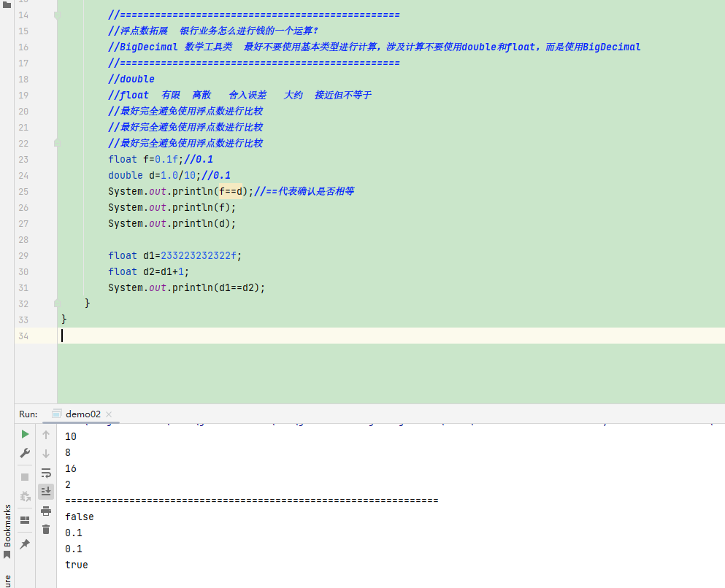Rerun demo02 with the green play icon
The height and width of the screenshot is (588, 725).
click(25, 434)
